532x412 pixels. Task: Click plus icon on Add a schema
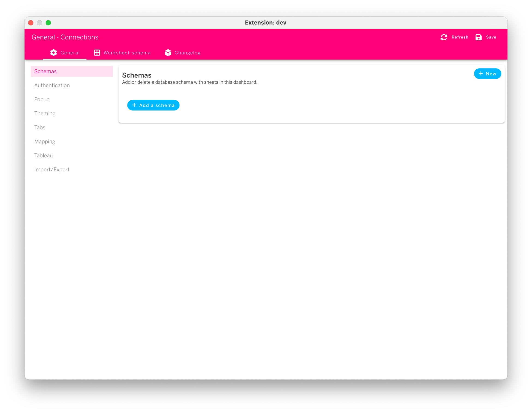(134, 105)
